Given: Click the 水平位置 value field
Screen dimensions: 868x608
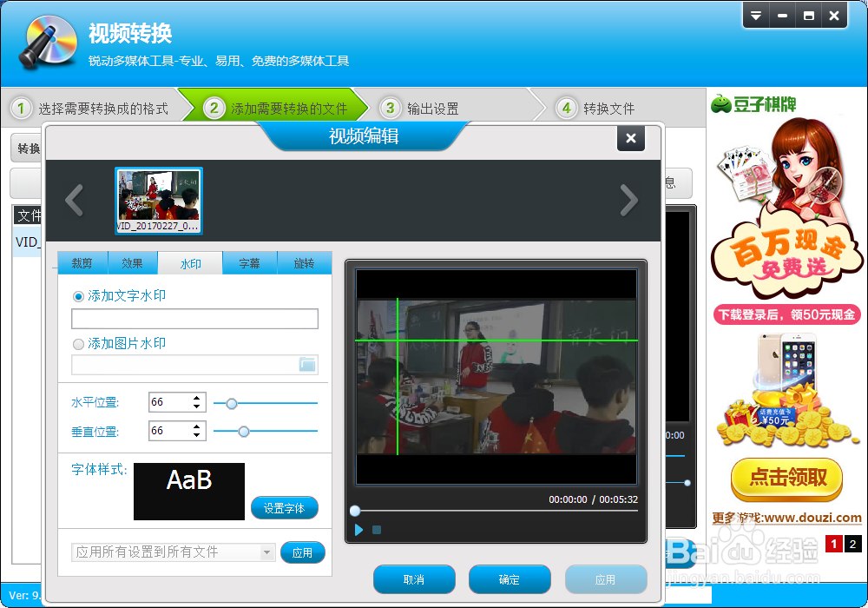Looking at the screenshot, I should [169, 402].
